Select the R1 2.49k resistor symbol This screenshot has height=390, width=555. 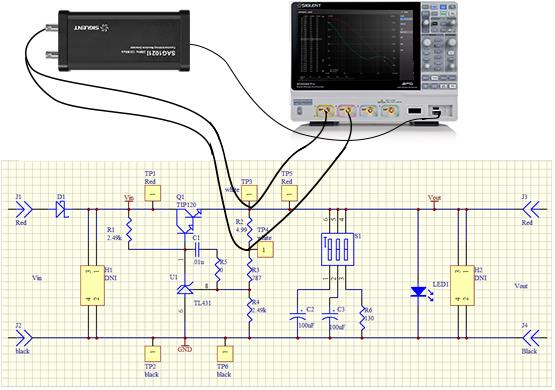129,229
